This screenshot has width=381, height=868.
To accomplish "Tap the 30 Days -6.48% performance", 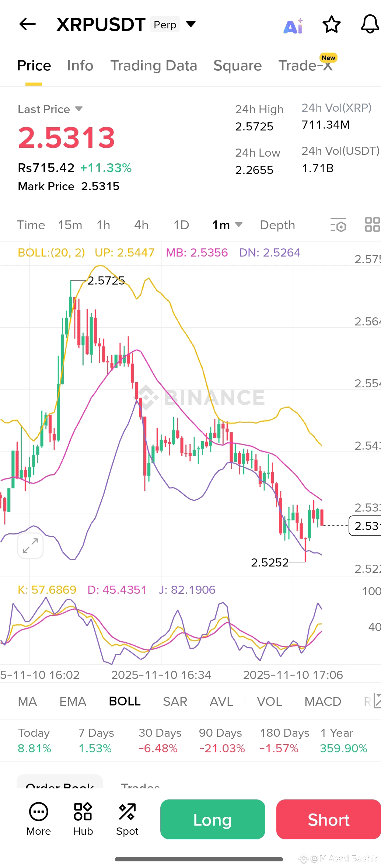I will pyautogui.click(x=160, y=740).
